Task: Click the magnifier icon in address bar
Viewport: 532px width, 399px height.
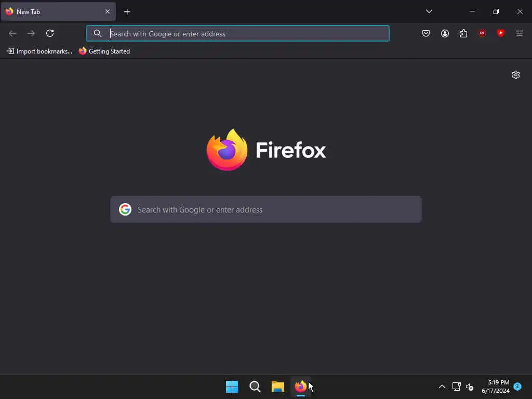Action: tap(97, 33)
